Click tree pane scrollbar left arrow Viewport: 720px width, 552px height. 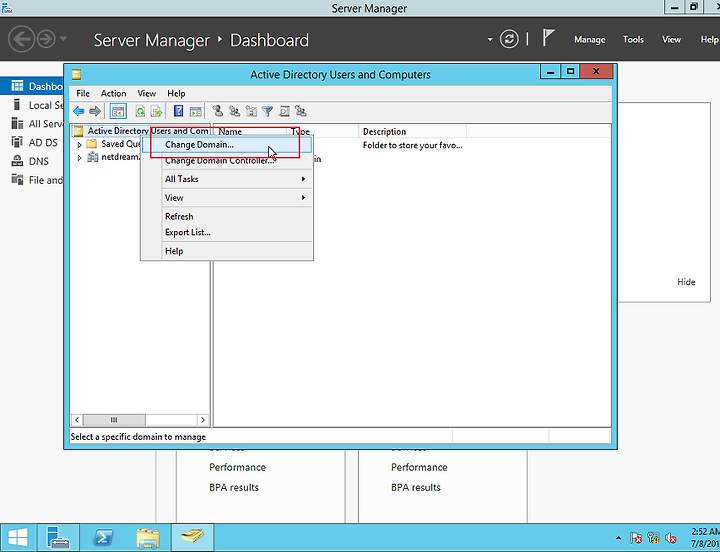pos(77,420)
